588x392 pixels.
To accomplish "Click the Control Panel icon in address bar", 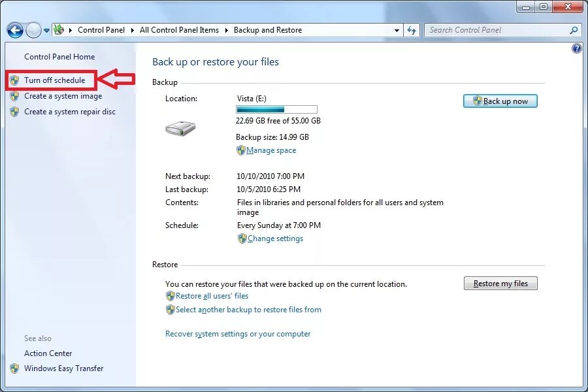I will [59, 29].
